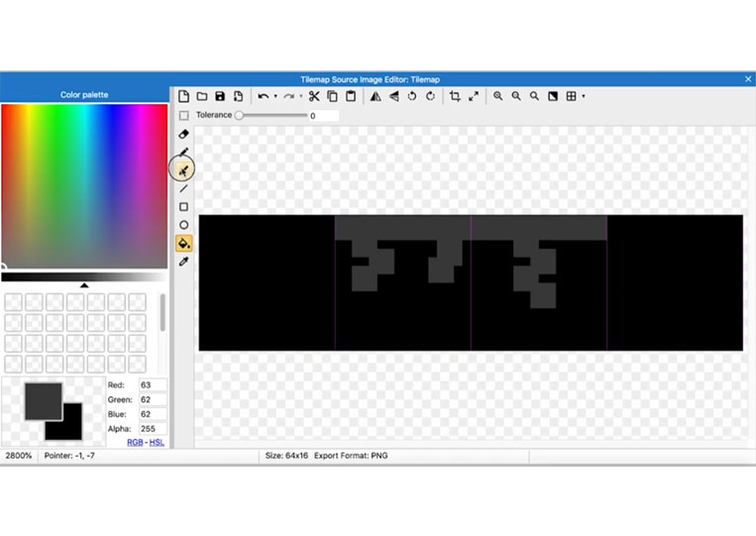The width and height of the screenshot is (756, 536).
Task: Pick a color from the rainbow palette
Action: (84, 186)
